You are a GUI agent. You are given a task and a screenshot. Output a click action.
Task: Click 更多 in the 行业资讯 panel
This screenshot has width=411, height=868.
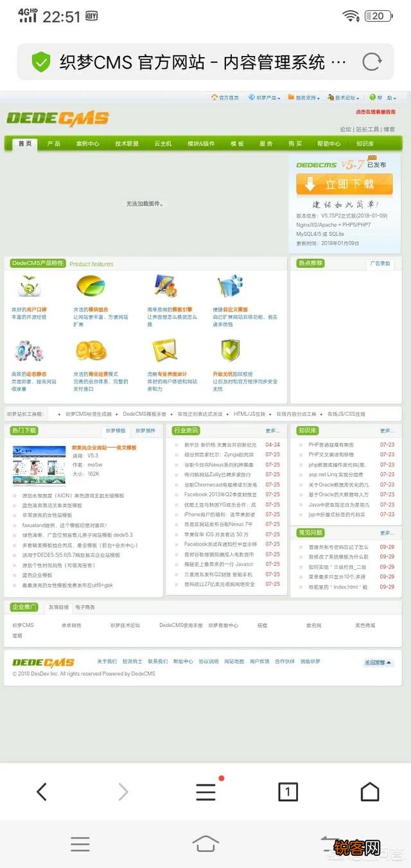(x=273, y=430)
